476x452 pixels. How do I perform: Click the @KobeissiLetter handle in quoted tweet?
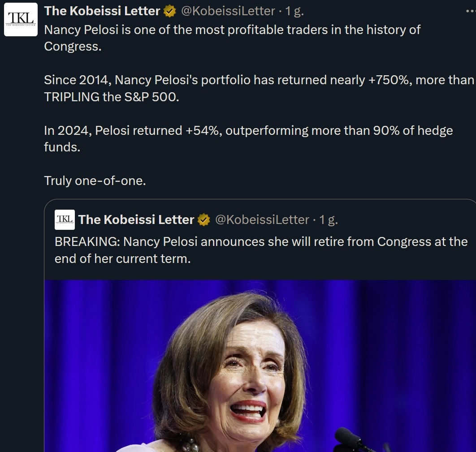coord(262,220)
